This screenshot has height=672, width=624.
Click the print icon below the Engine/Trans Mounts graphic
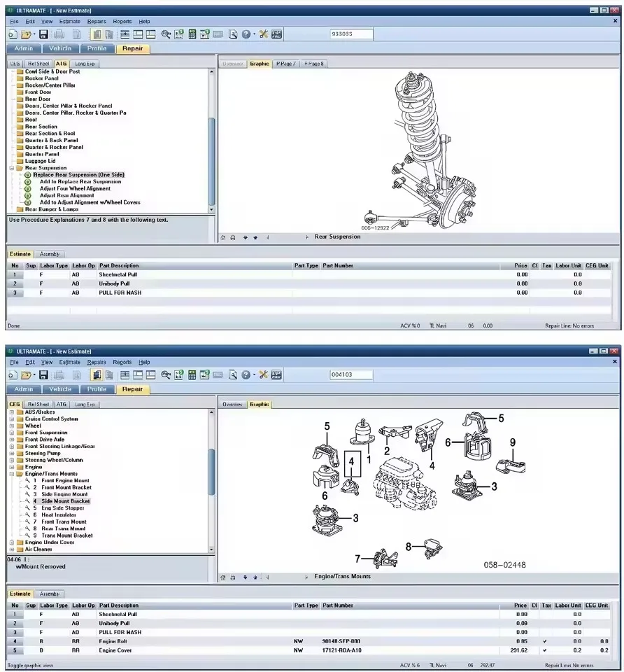(x=232, y=577)
